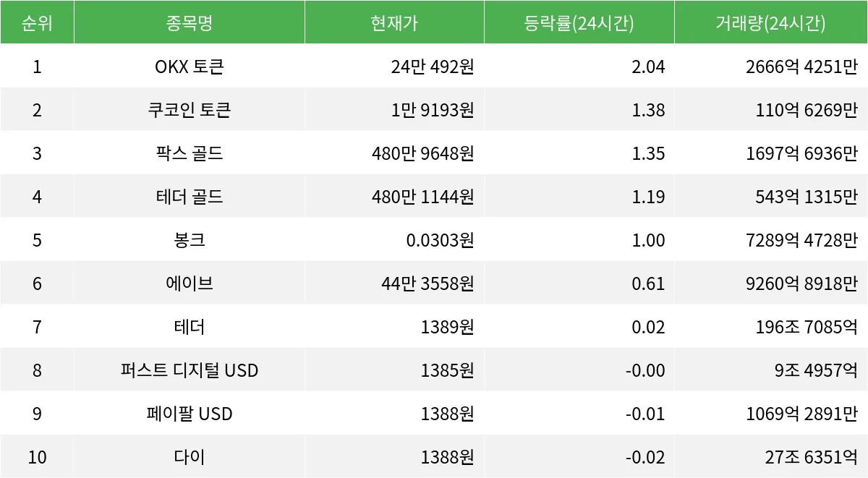Screen dimensions: 868x478
Task: Open the 다이 coin entry
Action: coord(190,457)
